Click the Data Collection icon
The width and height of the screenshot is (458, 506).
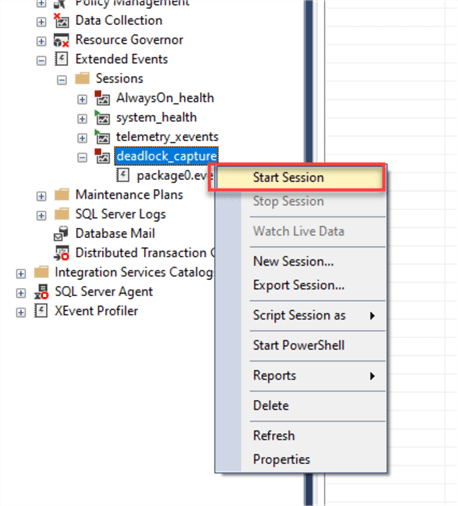click(x=61, y=21)
